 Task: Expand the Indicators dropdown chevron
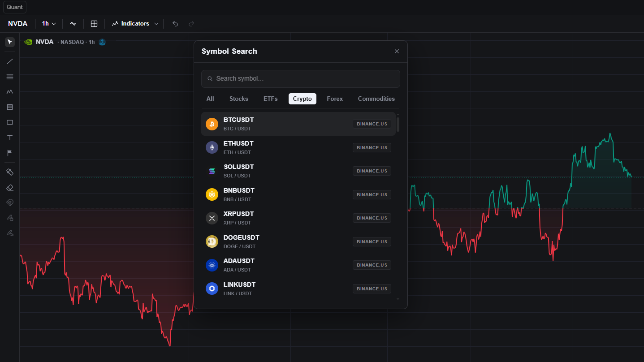pyautogui.click(x=156, y=24)
